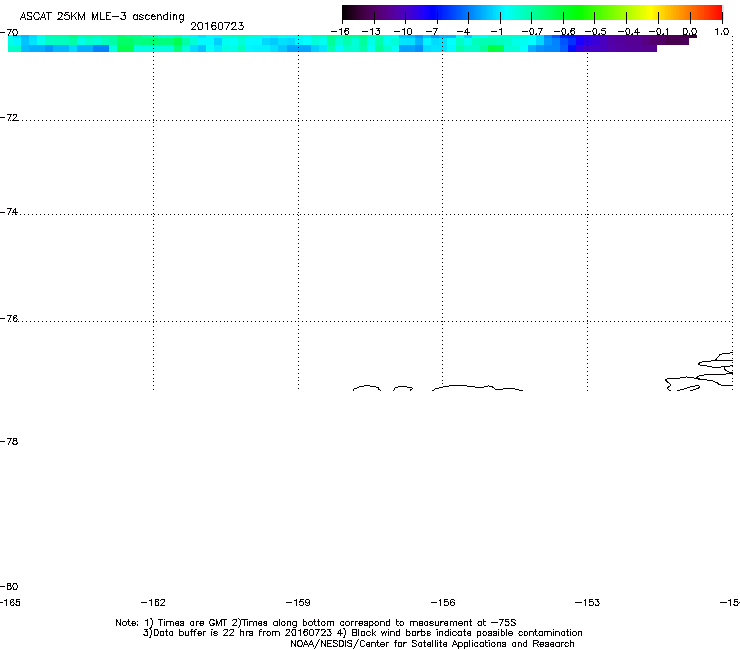Viewport: 740px width, 650px height.
Task: Click the 1.0 colorbar label
Action: [x=722, y=32]
